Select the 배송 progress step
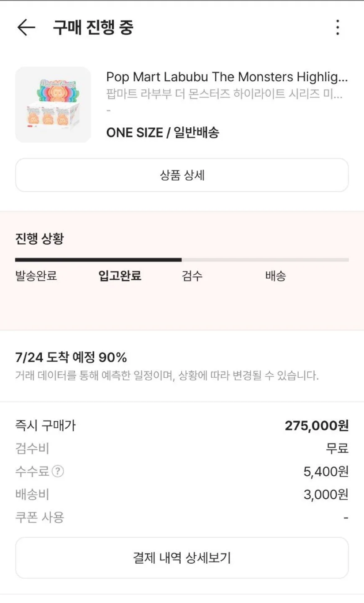Screen dimensions: 364x603 coord(276,276)
